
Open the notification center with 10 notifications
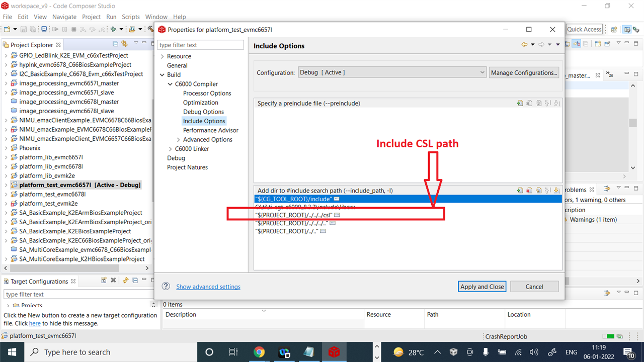tap(629, 352)
